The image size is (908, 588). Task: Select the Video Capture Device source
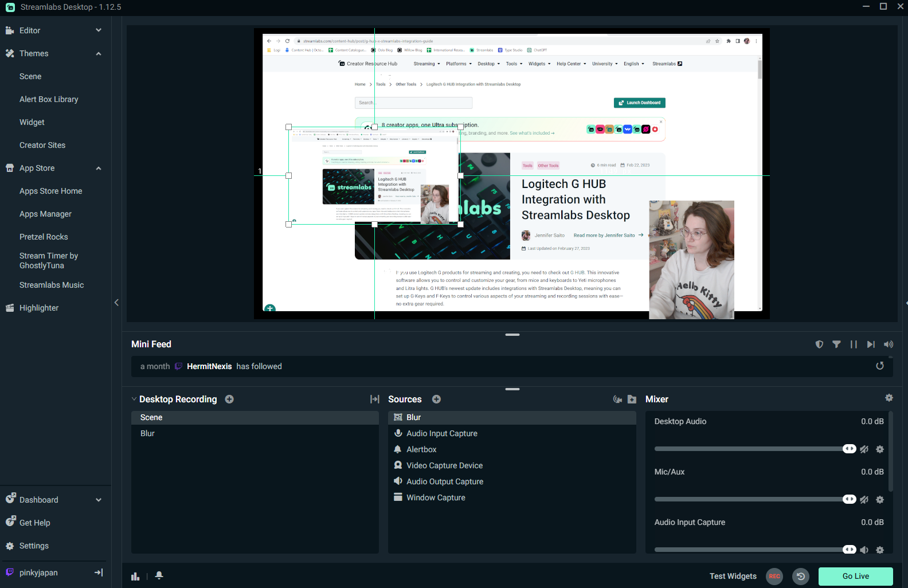click(x=512, y=465)
